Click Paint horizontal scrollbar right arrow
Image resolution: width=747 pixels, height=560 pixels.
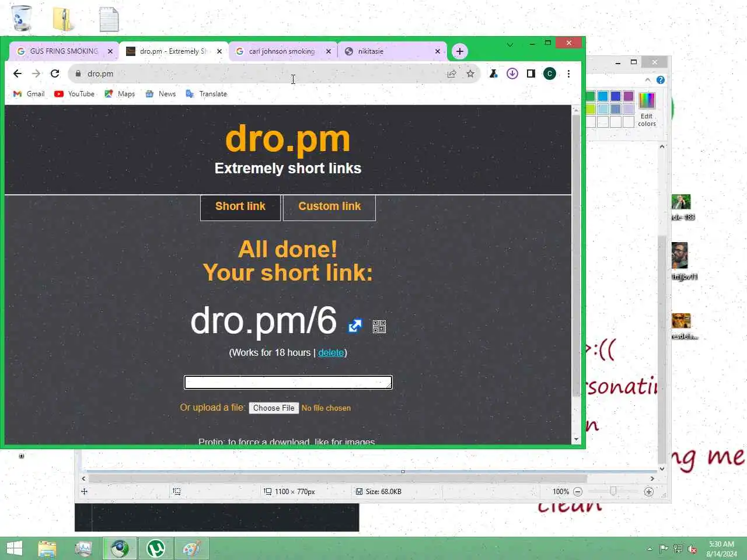pos(652,478)
